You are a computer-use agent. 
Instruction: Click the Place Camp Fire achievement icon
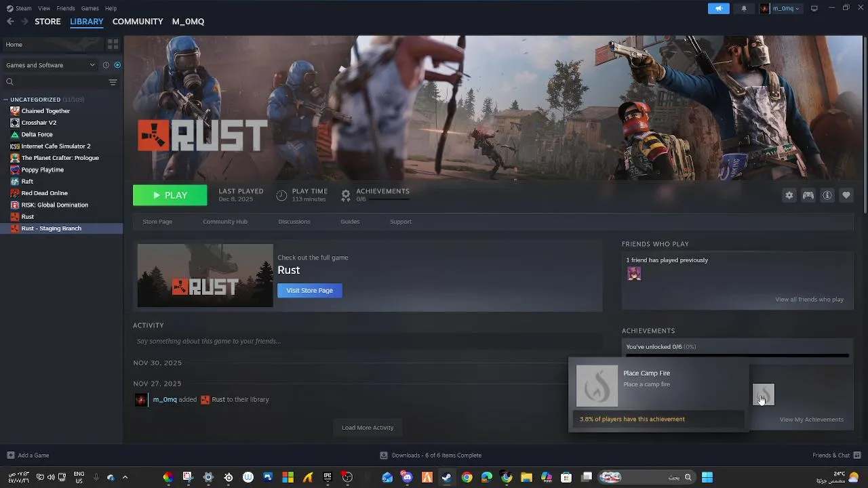764,394
